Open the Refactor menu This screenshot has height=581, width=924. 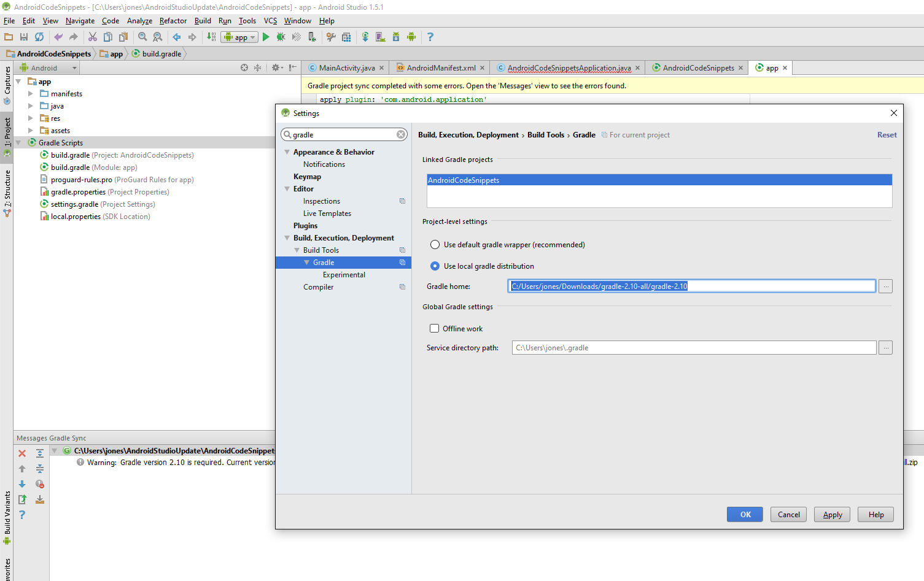click(x=173, y=21)
